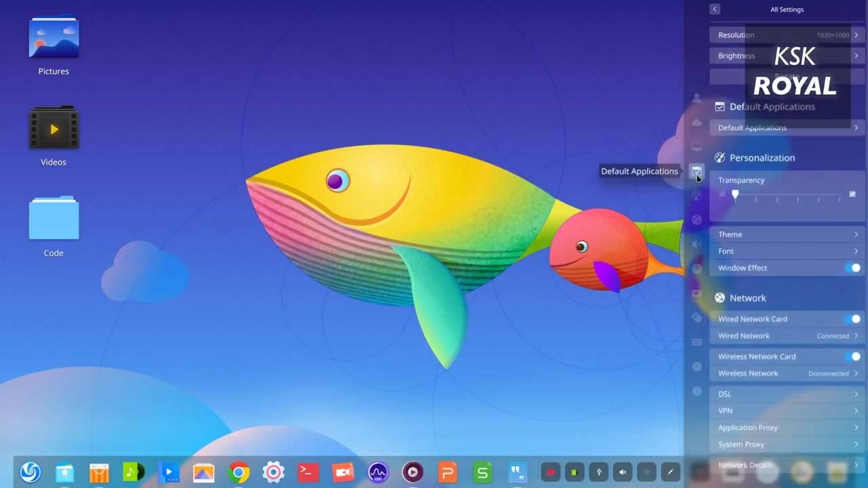Toggle the Window Effect switch
868x488 pixels.
pos(854,268)
